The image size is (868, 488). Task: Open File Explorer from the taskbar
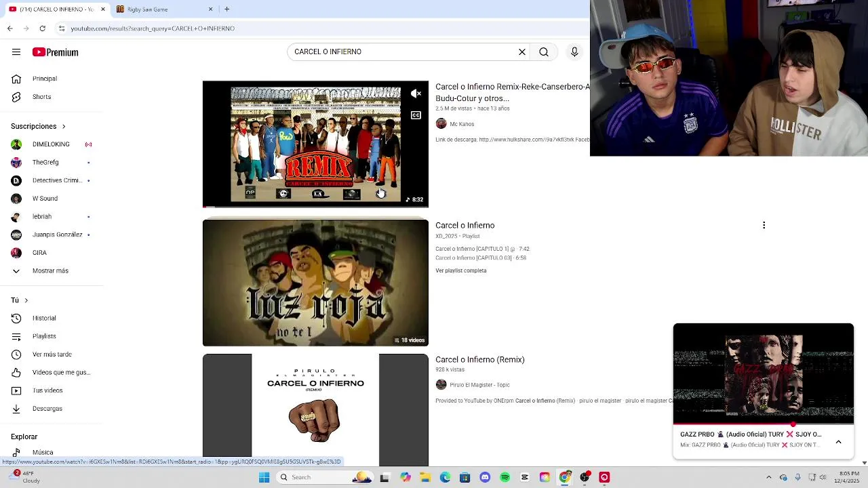pos(425,477)
